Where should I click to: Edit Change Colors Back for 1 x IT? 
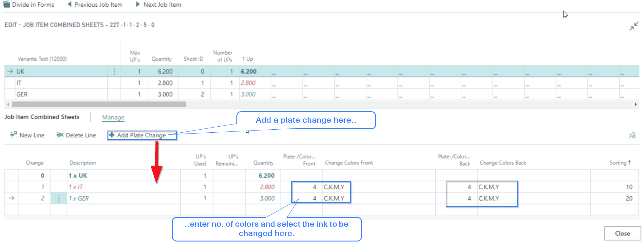coord(534,187)
